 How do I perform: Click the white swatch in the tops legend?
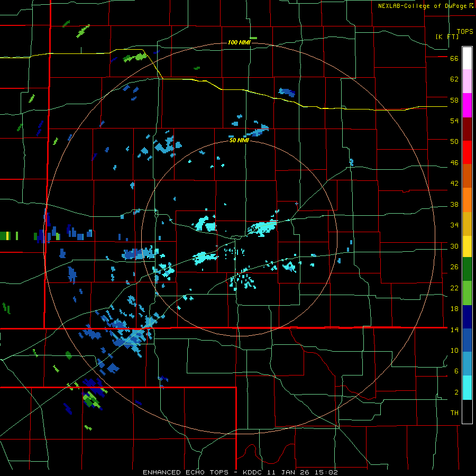click(x=467, y=58)
